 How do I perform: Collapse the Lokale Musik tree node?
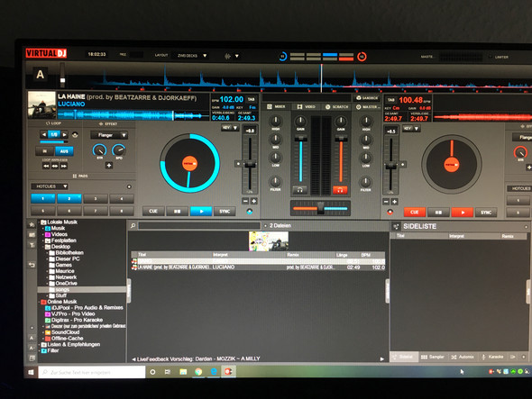40,222
